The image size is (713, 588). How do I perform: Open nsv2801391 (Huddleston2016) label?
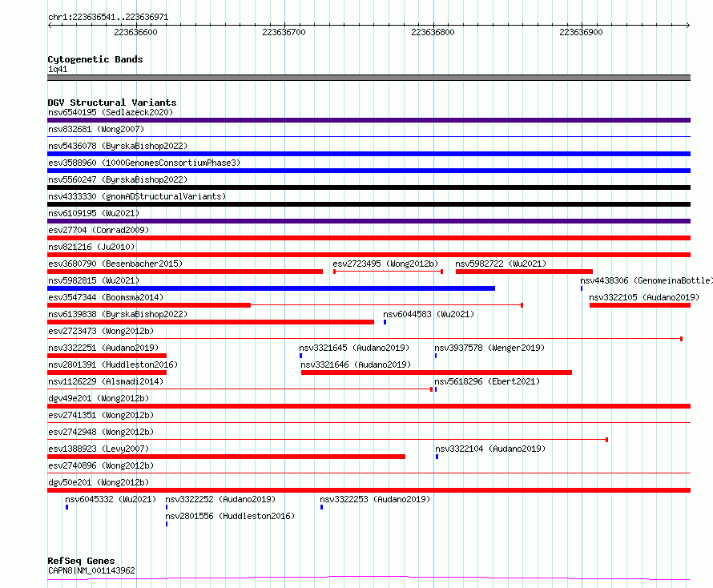(x=113, y=364)
